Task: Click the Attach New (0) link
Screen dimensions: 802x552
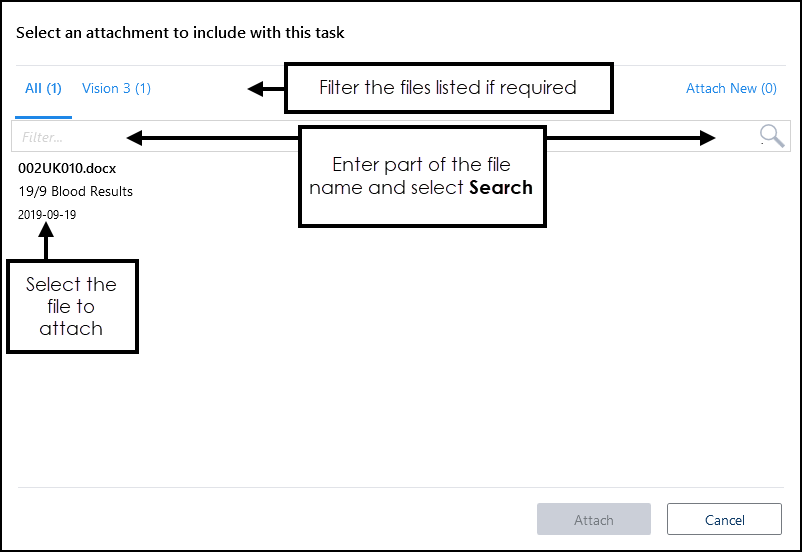Action: [x=731, y=88]
